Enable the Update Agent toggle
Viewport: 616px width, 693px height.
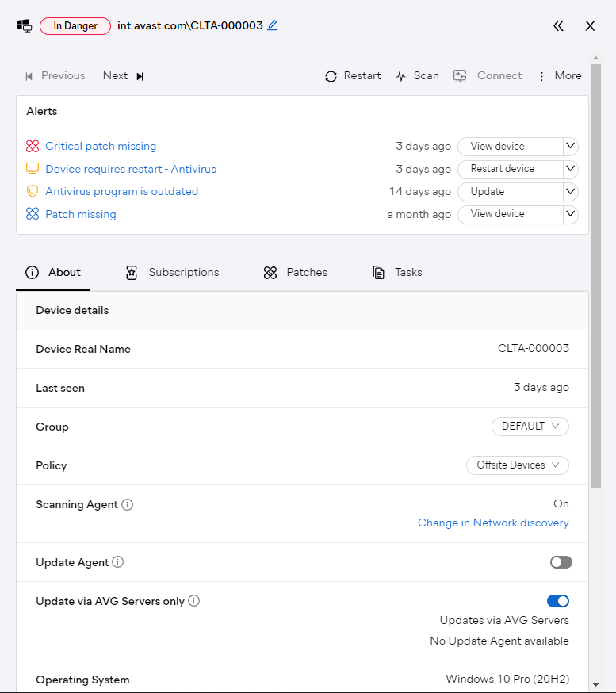[561, 562]
